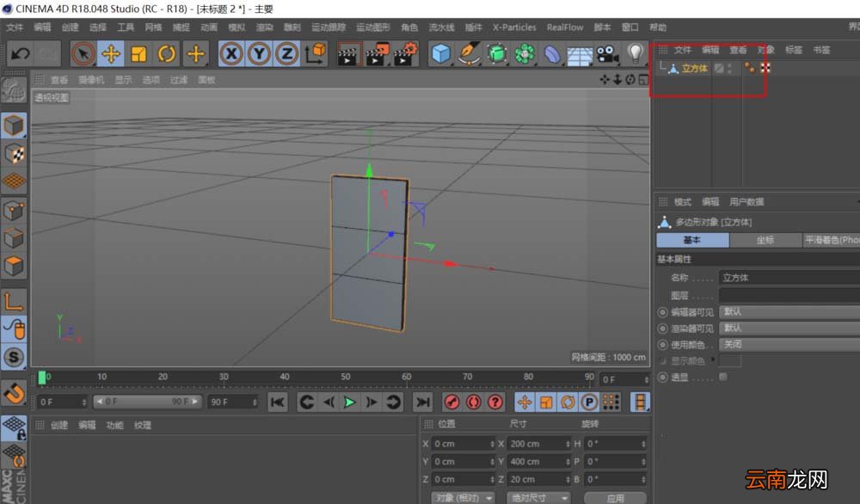Jump to start of animation

click(278, 402)
